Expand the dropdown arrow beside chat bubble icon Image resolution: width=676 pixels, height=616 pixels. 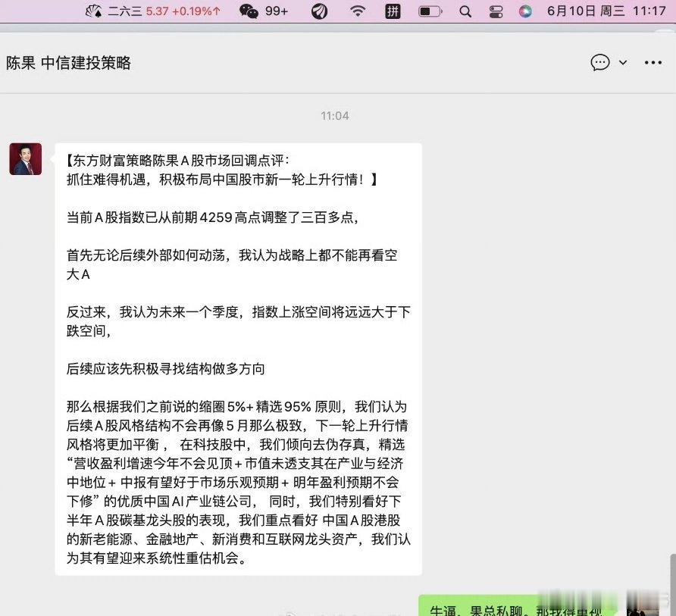623,62
